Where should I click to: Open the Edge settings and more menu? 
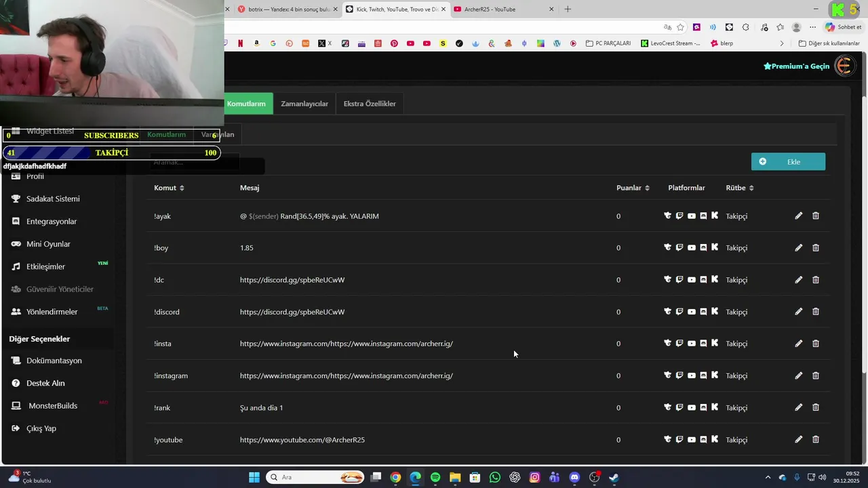[x=813, y=27]
